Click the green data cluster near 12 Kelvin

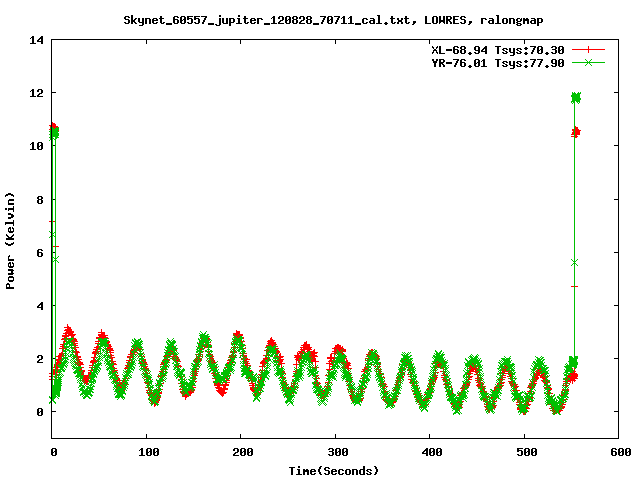click(x=576, y=98)
